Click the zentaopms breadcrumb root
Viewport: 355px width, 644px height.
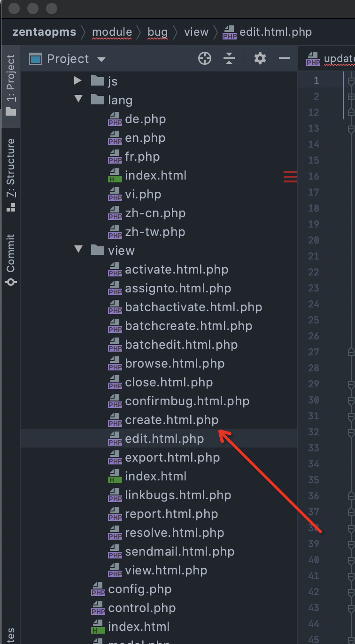[x=44, y=32]
